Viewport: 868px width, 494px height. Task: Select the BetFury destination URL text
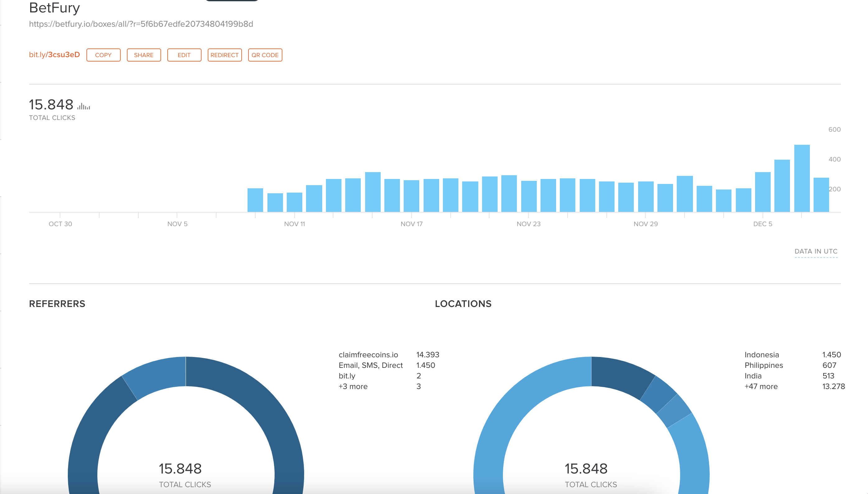pos(141,24)
